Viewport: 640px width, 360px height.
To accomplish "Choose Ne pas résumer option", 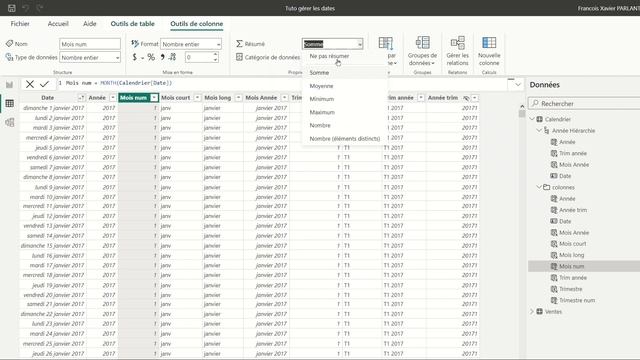I will click(329, 56).
